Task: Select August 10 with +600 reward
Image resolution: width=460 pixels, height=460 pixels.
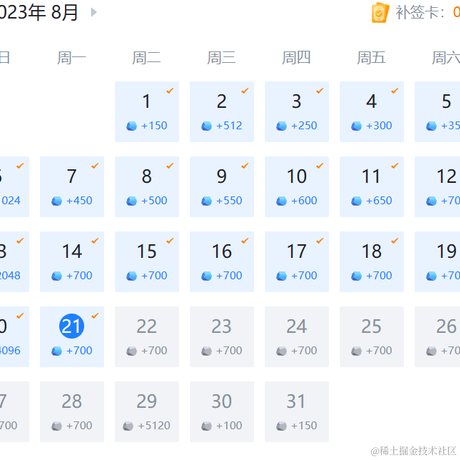Action: click(x=297, y=187)
